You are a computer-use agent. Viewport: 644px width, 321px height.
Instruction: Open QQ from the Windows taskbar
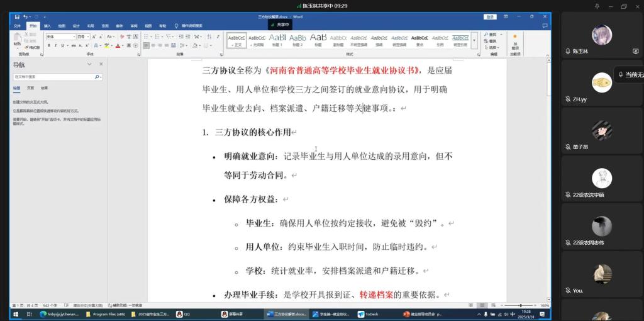(x=184, y=313)
